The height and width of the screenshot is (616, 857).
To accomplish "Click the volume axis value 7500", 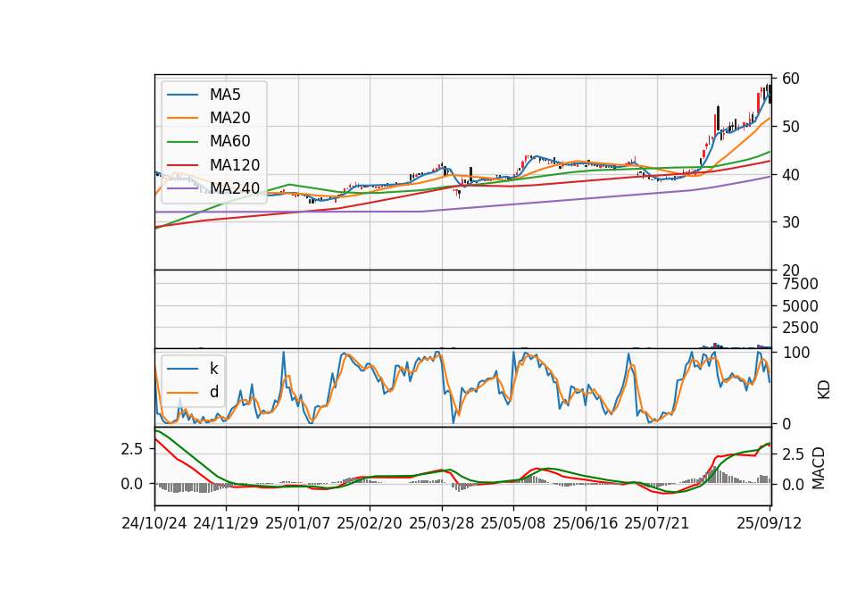I will 800,284.
